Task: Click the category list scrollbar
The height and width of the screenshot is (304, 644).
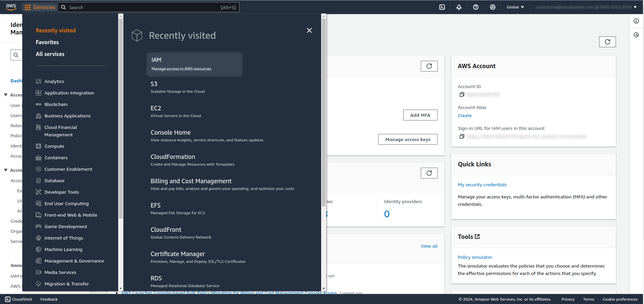Action: [x=121, y=118]
